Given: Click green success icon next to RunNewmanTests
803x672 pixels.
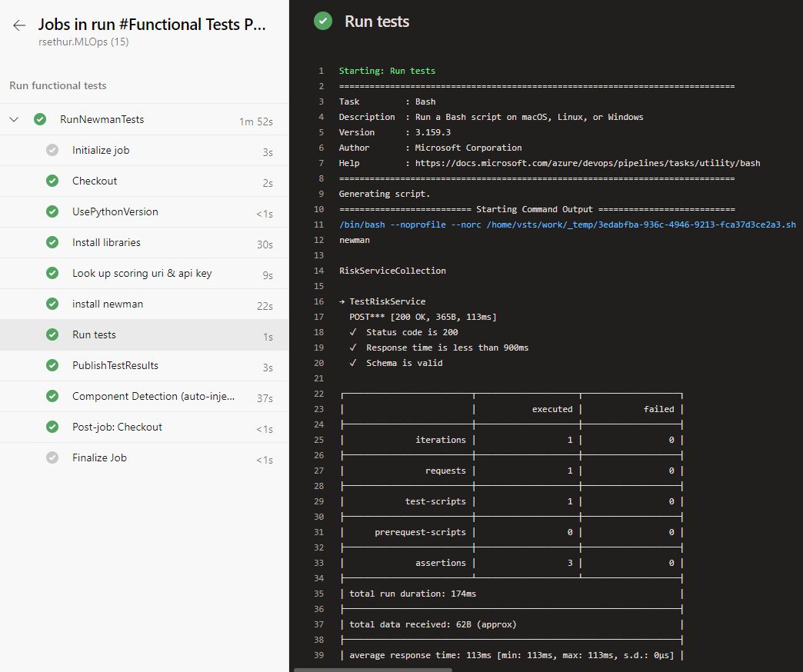Looking at the screenshot, I should 40,119.
